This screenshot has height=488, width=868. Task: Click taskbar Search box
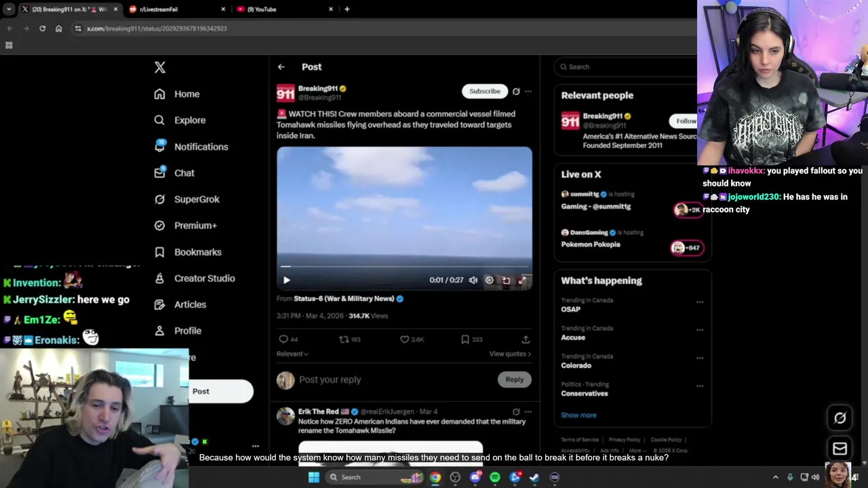click(x=374, y=477)
